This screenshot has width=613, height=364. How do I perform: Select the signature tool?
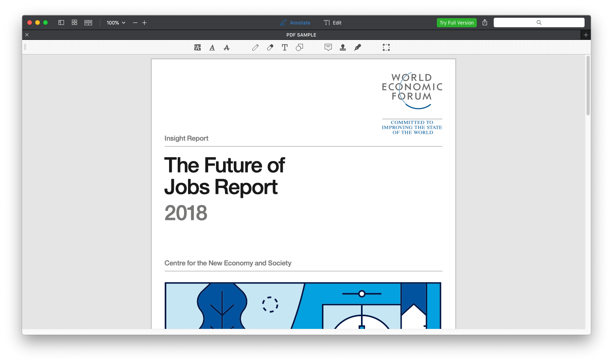(357, 47)
